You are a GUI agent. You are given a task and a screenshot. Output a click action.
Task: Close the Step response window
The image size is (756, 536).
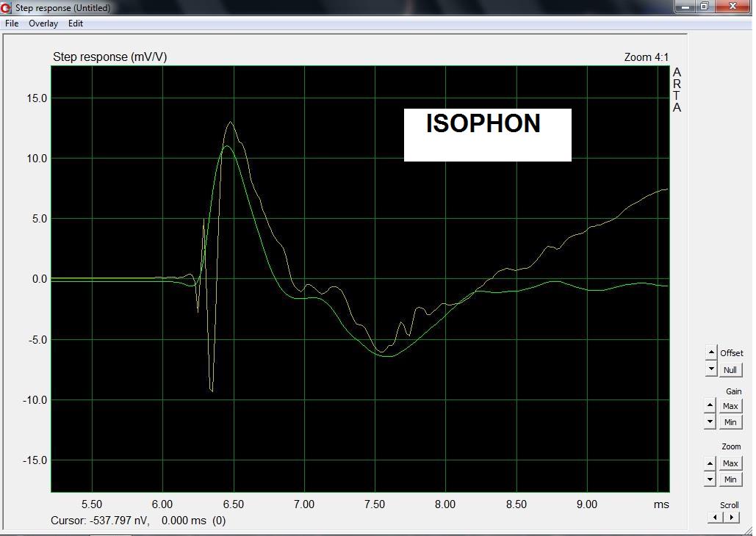[x=733, y=7]
